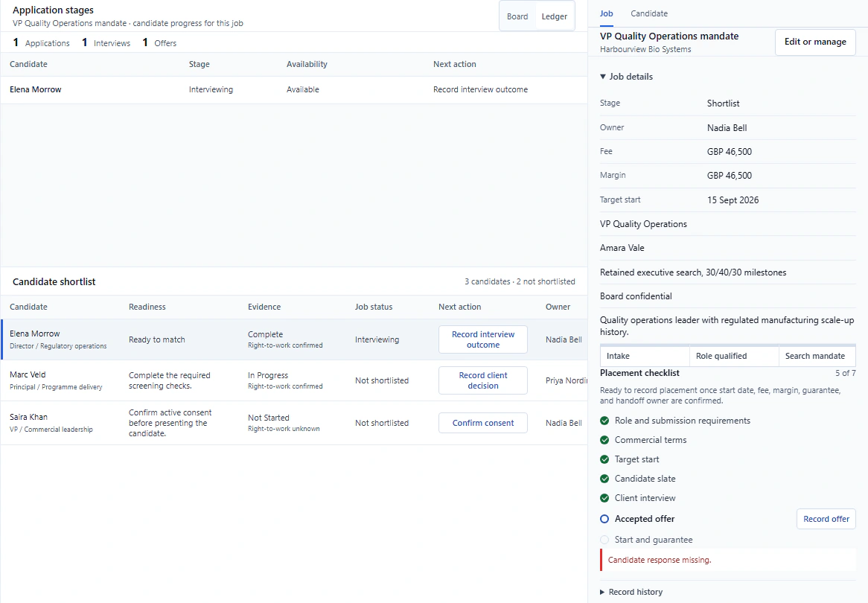Click 'Not Started' evidence for Saira Khan
Viewport: 868px width, 603px height.
tap(269, 418)
